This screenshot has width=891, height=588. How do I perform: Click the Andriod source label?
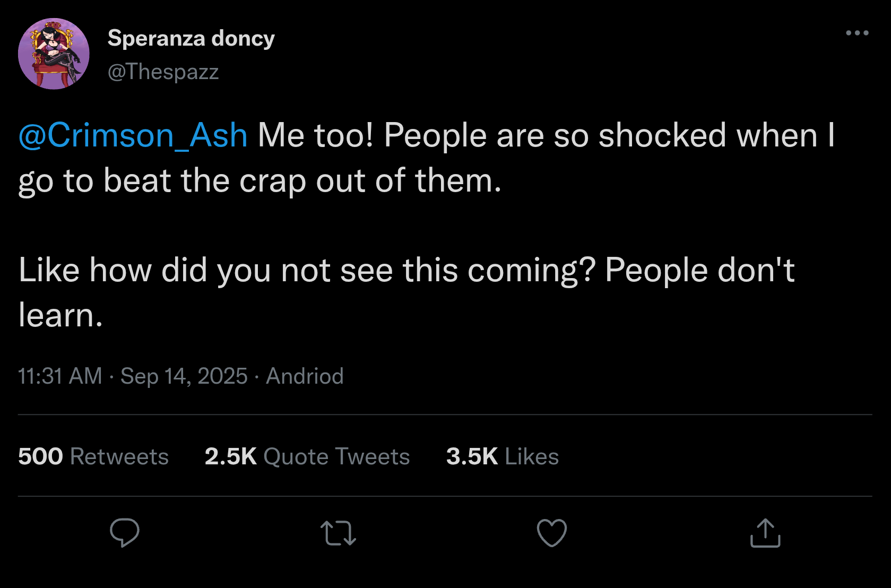point(305,376)
